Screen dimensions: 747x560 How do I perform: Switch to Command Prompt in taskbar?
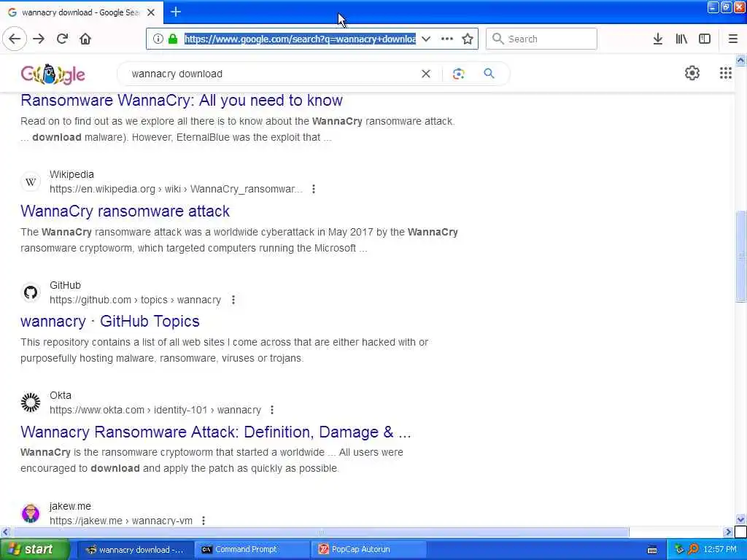click(252, 550)
